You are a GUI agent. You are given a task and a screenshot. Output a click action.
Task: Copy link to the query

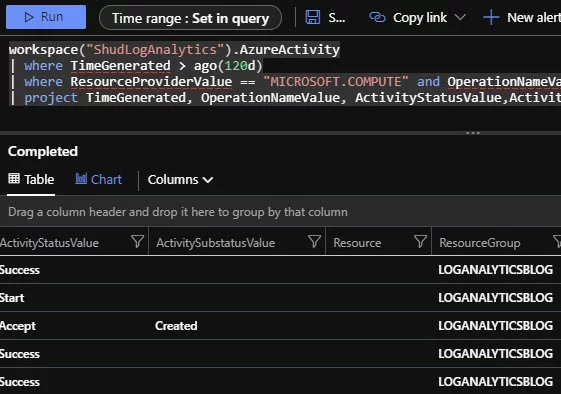[x=419, y=18]
